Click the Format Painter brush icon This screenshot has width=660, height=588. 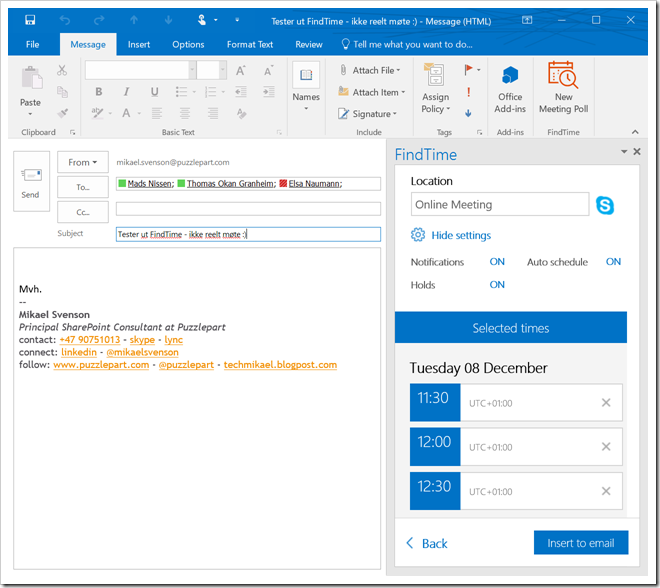pyautogui.click(x=62, y=113)
